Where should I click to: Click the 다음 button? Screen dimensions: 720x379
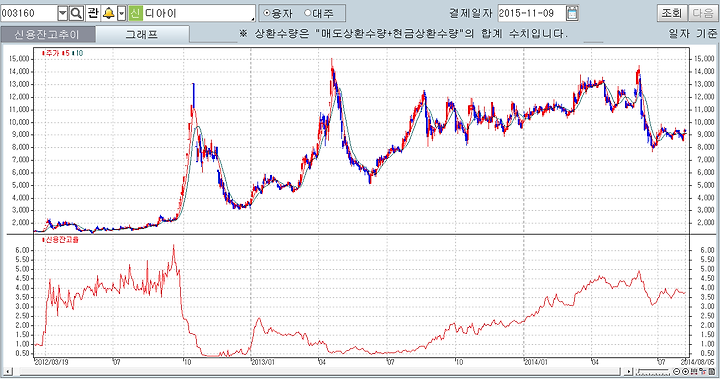coord(703,13)
